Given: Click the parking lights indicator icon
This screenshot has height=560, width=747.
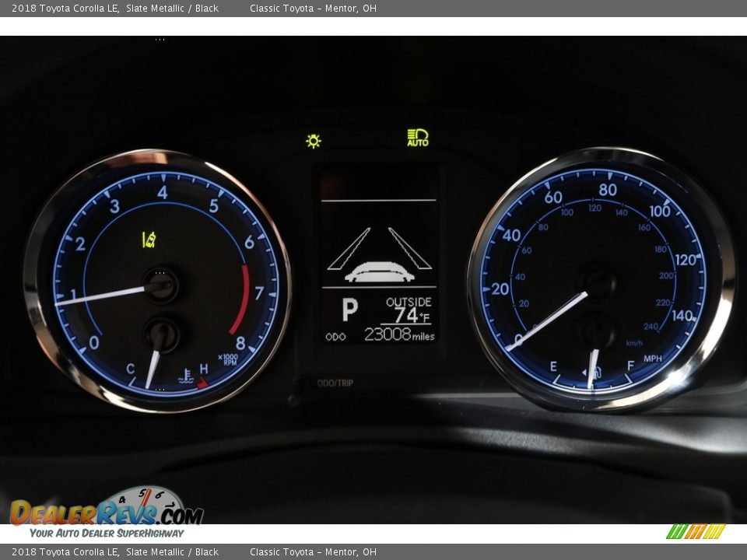Looking at the screenshot, I should point(314,141).
